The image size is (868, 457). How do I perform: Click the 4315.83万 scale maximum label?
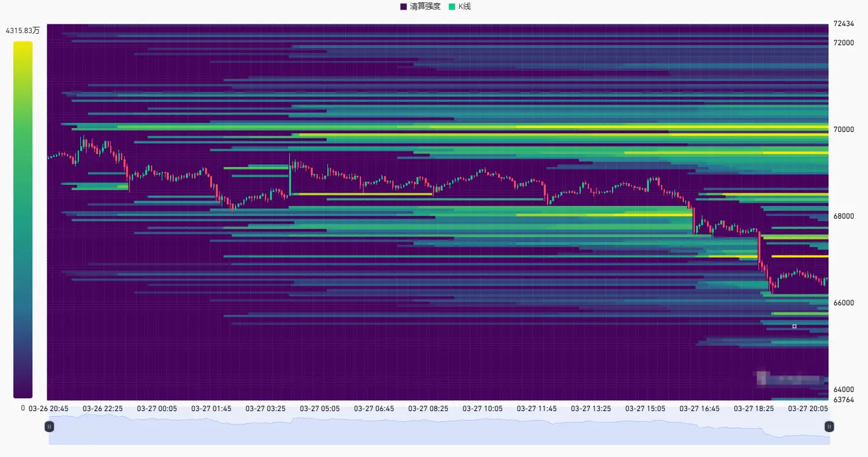[22, 31]
